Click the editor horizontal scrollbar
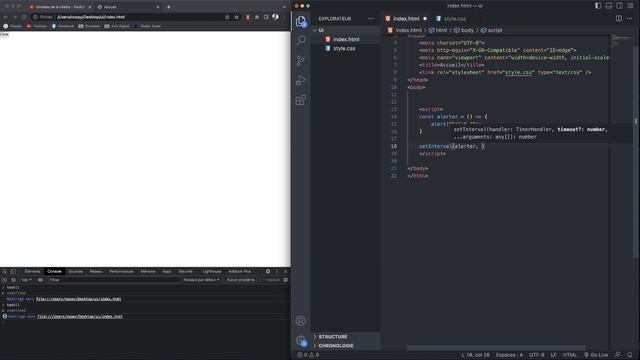Image resolution: width=640 pixels, height=360 pixels. coord(496,348)
